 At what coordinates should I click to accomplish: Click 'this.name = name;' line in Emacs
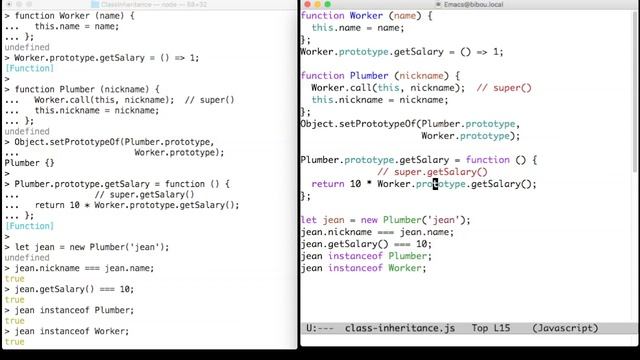358,28
